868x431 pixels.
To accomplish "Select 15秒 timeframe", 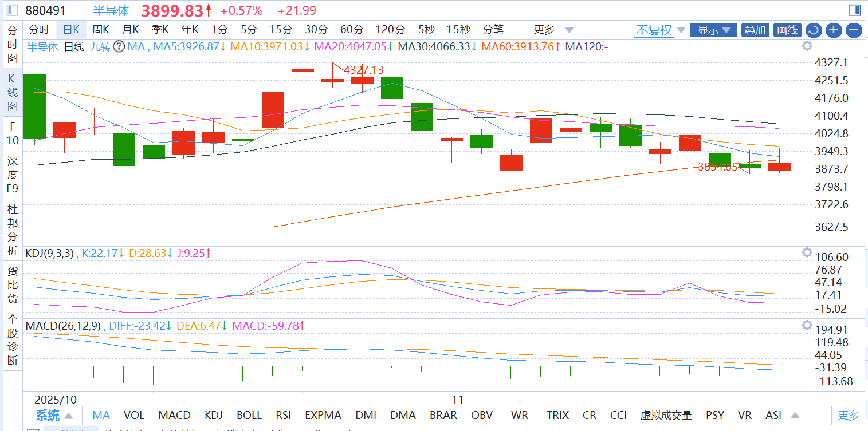I will [458, 30].
